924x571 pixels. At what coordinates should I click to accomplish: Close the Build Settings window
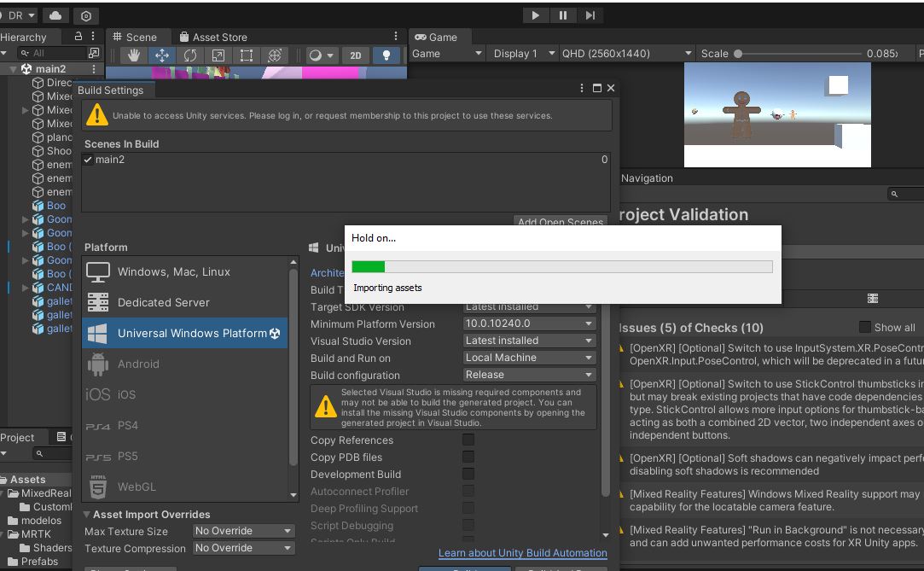point(611,88)
